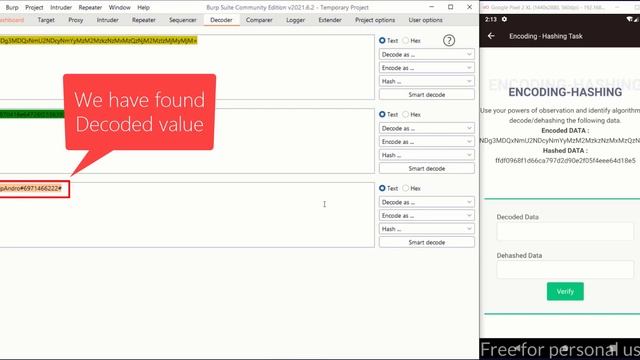This screenshot has height=360, width=640.
Task: Open 'Encode as ...' dropdown in first panel
Action: 427,68
